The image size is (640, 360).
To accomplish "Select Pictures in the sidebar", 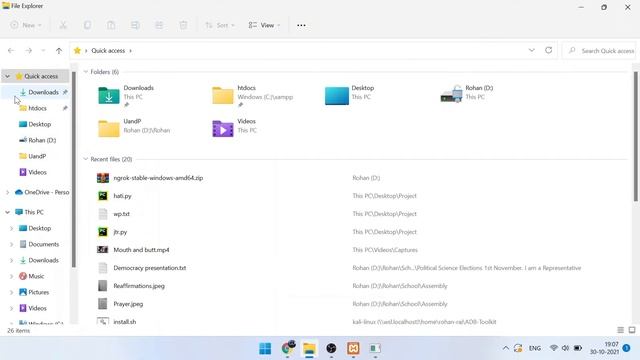I will tap(38, 292).
